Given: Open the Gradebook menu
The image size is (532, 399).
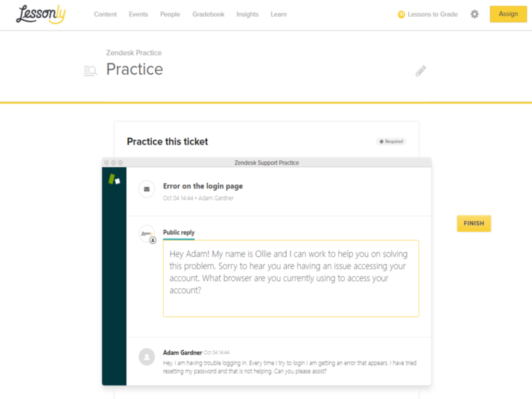Looking at the screenshot, I should point(208,15).
